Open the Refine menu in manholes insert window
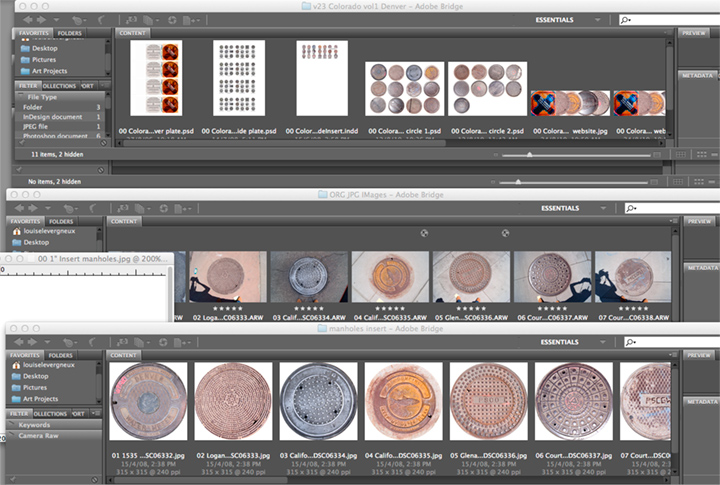 [x=141, y=343]
